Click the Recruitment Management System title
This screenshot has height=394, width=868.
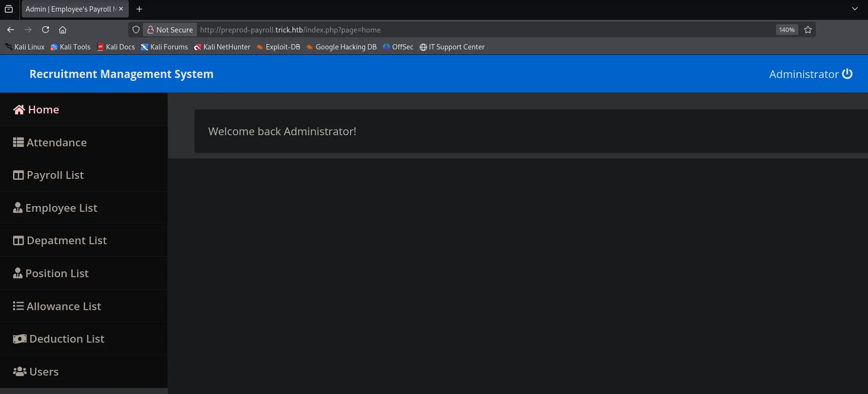click(x=122, y=74)
